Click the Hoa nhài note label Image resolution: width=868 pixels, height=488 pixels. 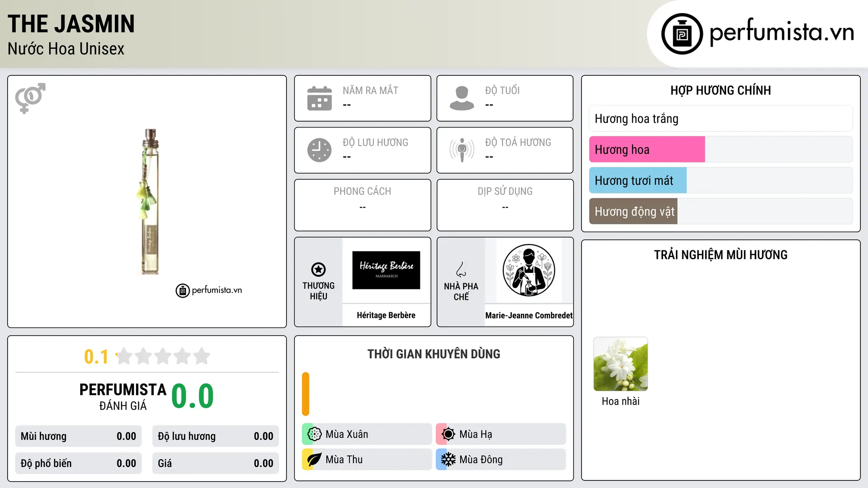620,401
